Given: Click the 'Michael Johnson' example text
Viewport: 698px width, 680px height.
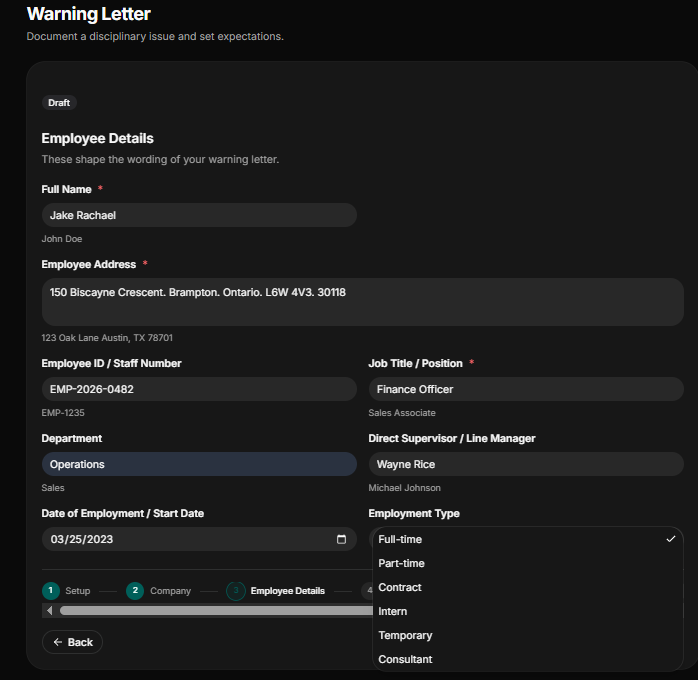Looking at the screenshot, I should click(x=405, y=488).
